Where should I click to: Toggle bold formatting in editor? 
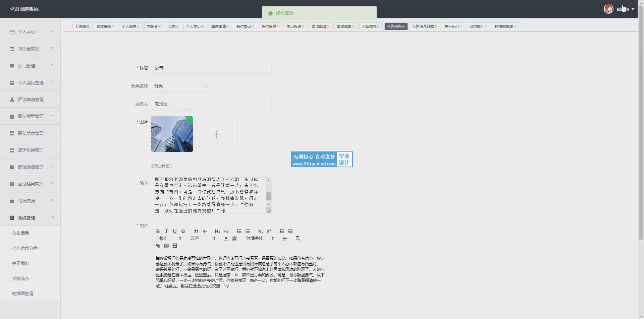pyautogui.click(x=158, y=231)
